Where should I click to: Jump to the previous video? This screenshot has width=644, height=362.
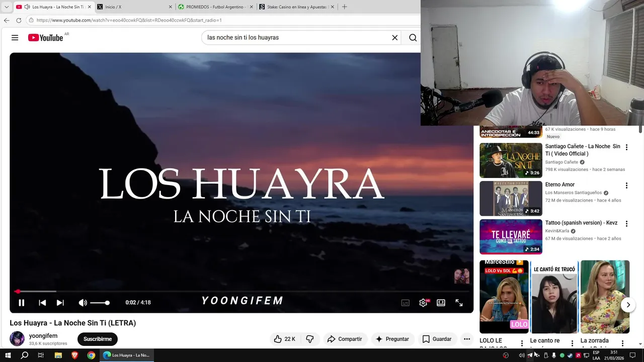[x=42, y=303]
